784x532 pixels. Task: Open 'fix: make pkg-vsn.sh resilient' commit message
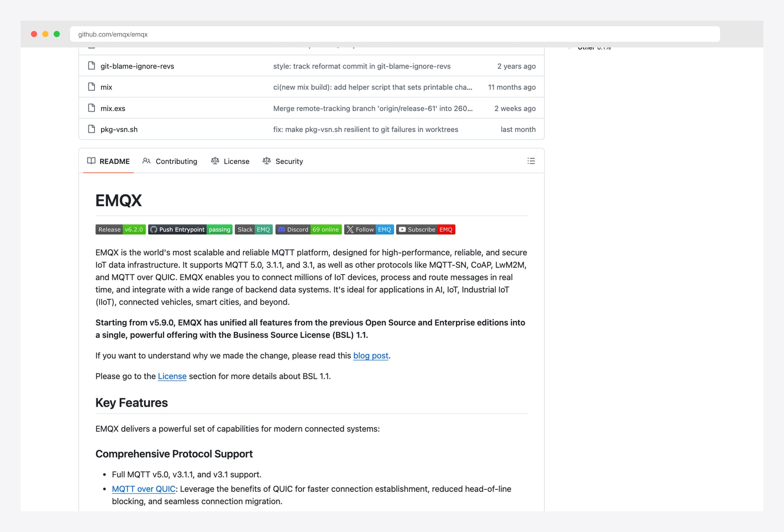click(x=366, y=129)
